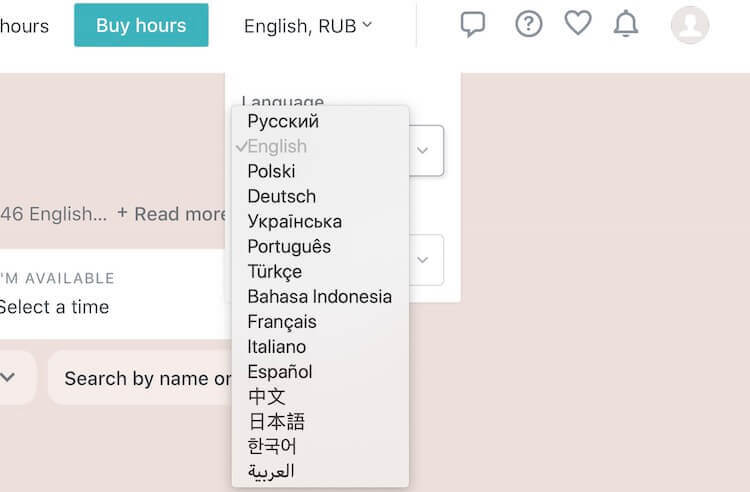
Task: Choose Bahasa Indonesia option
Action: [x=319, y=296]
